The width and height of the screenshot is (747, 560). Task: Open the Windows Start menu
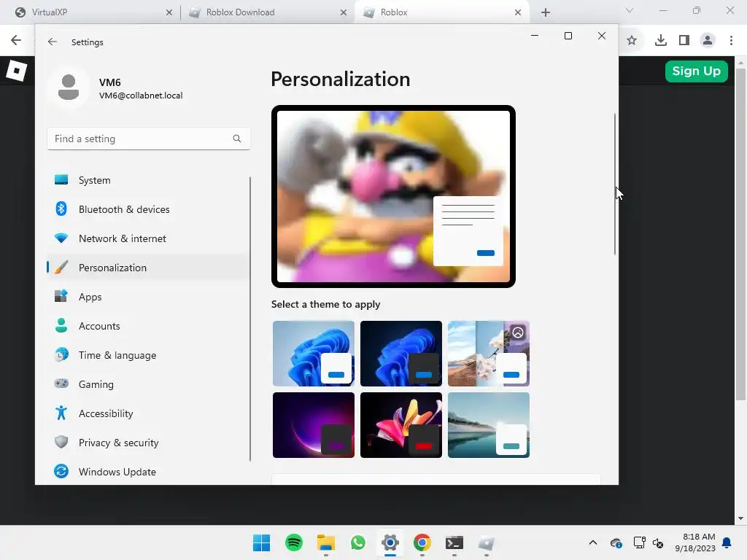(261, 542)
